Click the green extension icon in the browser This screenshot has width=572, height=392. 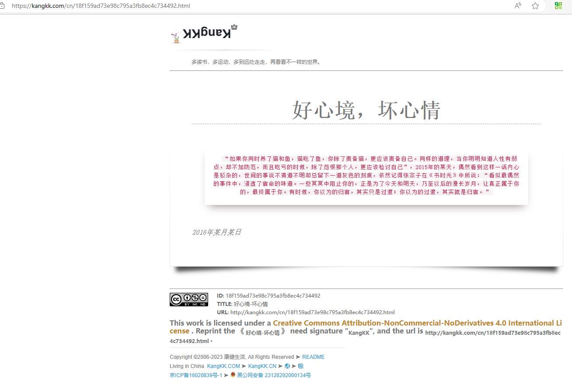pyautogui.click(x=558, y=6)
